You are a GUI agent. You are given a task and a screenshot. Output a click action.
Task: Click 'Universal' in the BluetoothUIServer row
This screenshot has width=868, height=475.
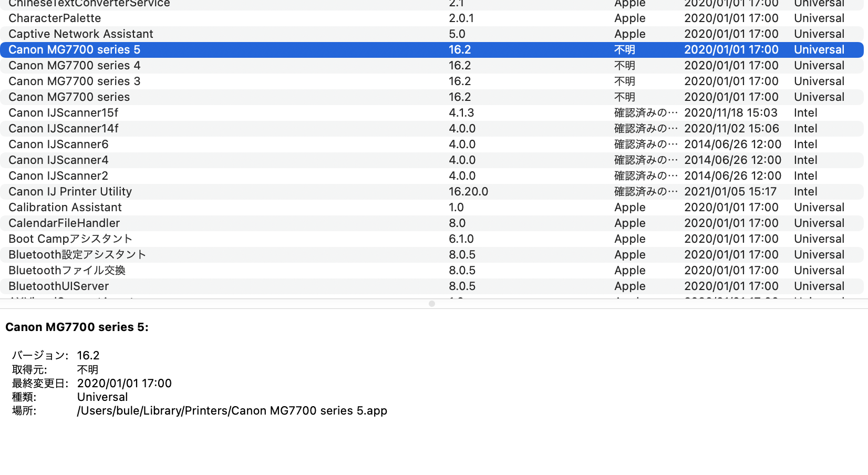[x=819, y=286]
